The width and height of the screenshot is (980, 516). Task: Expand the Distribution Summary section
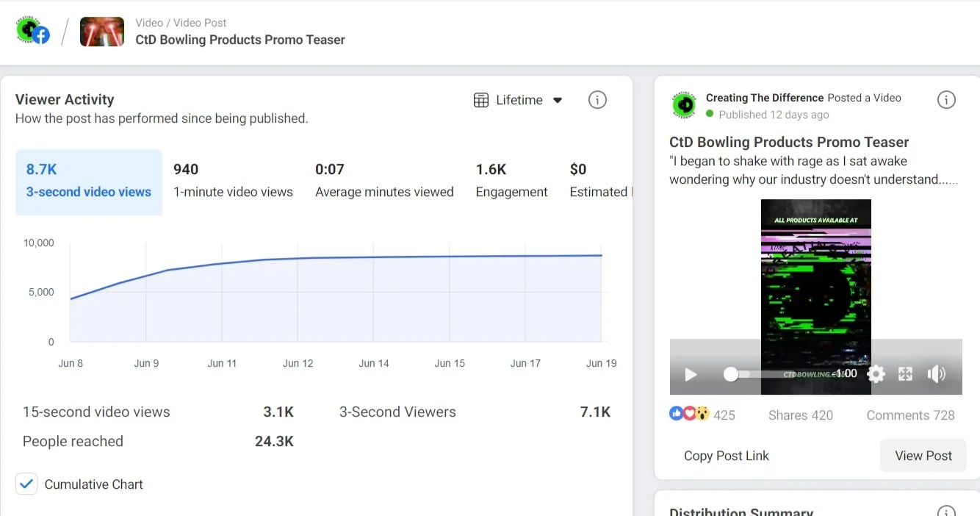pos(741,511)
